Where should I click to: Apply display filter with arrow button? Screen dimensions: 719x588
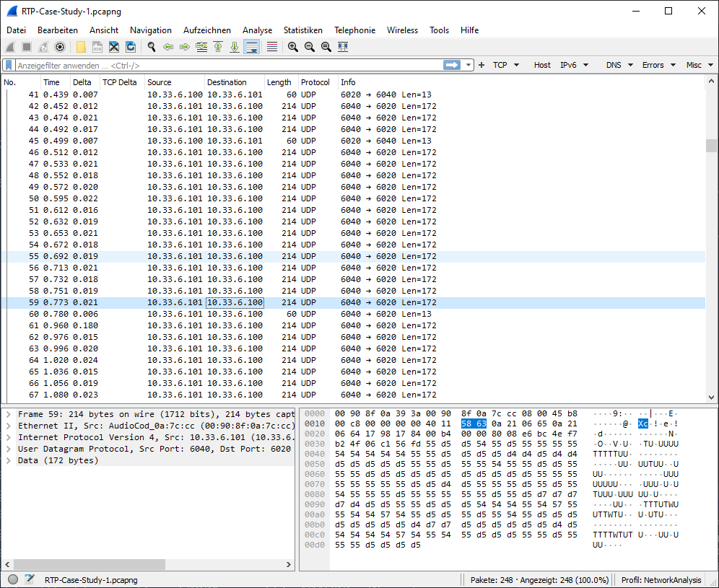pyautogui.click(x=452, y=65)
